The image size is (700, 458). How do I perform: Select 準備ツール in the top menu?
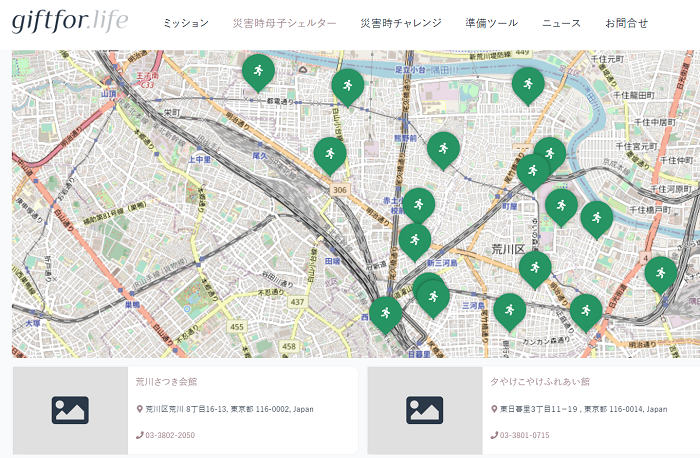pos(491,23)
